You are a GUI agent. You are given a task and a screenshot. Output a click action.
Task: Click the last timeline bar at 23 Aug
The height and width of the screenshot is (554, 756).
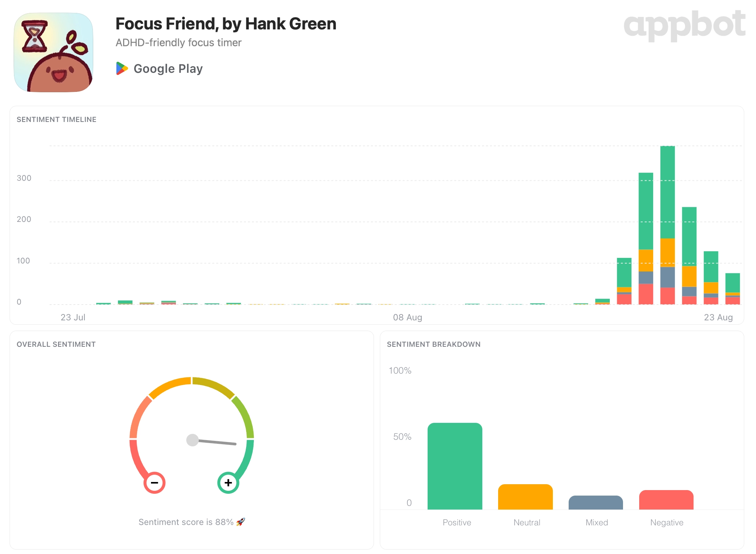(732, 289)
